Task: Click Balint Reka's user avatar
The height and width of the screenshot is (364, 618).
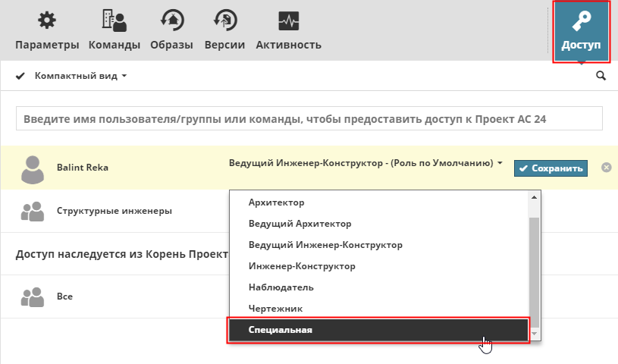Action: pos(33,169)
